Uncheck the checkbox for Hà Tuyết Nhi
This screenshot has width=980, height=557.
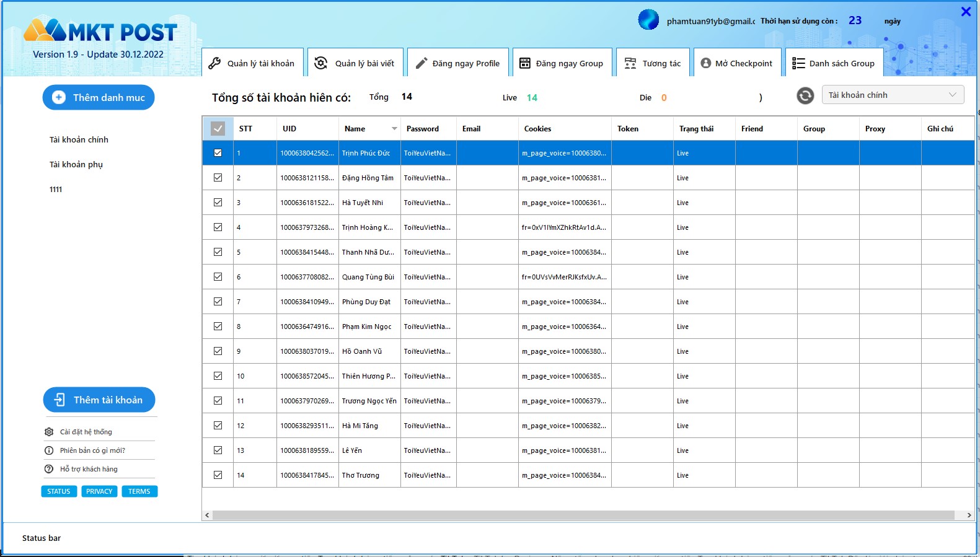pos(218,202)
